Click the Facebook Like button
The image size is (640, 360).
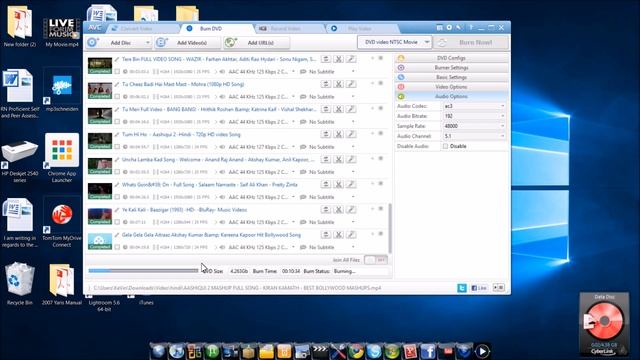479,288
